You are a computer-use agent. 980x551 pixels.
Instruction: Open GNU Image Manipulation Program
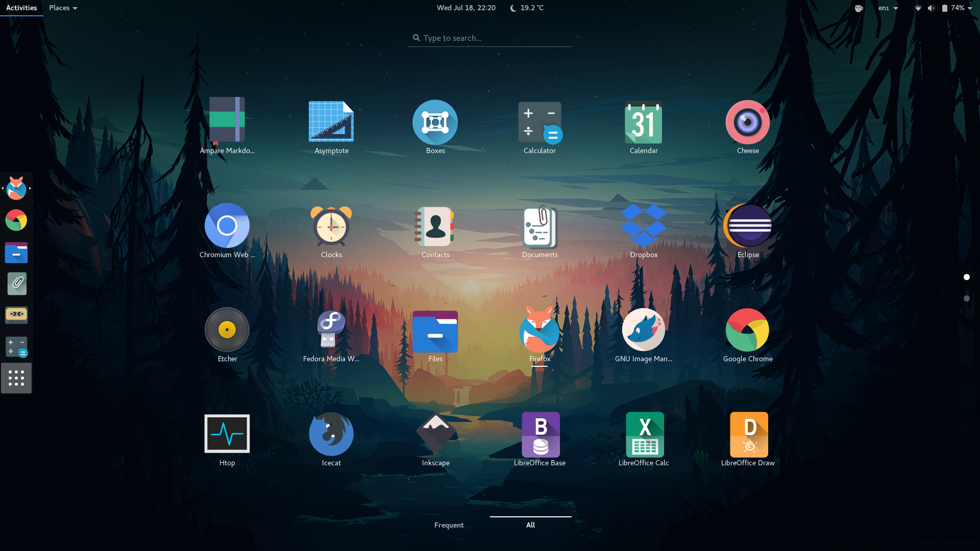[x=643, y=330]
